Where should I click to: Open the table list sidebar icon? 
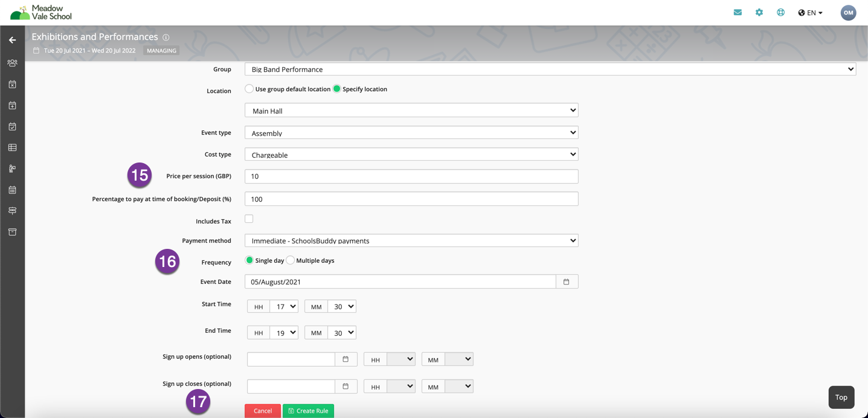12,147
